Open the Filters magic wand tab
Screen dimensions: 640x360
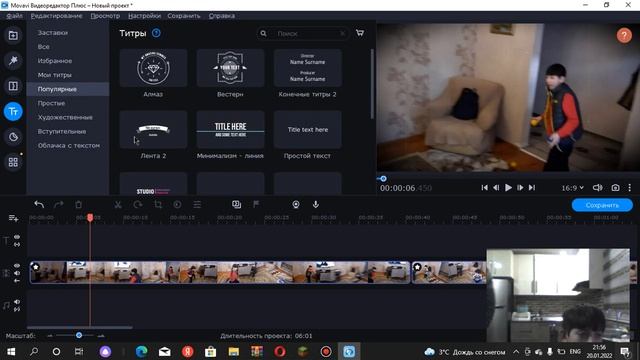13,61
